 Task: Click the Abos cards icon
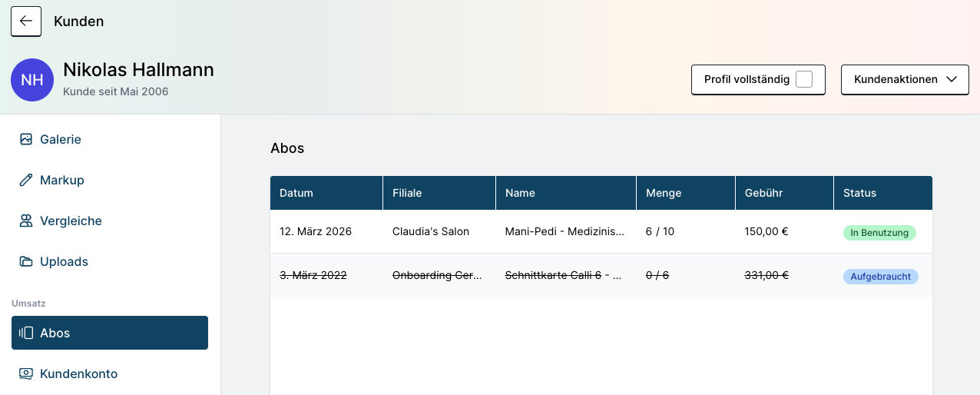coord(26,333)
